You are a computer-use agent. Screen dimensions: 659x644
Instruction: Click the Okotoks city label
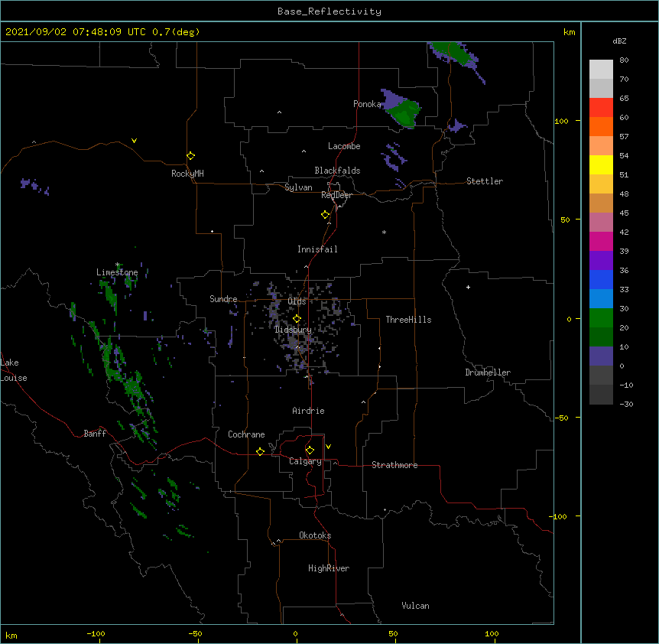click(315, 535)
